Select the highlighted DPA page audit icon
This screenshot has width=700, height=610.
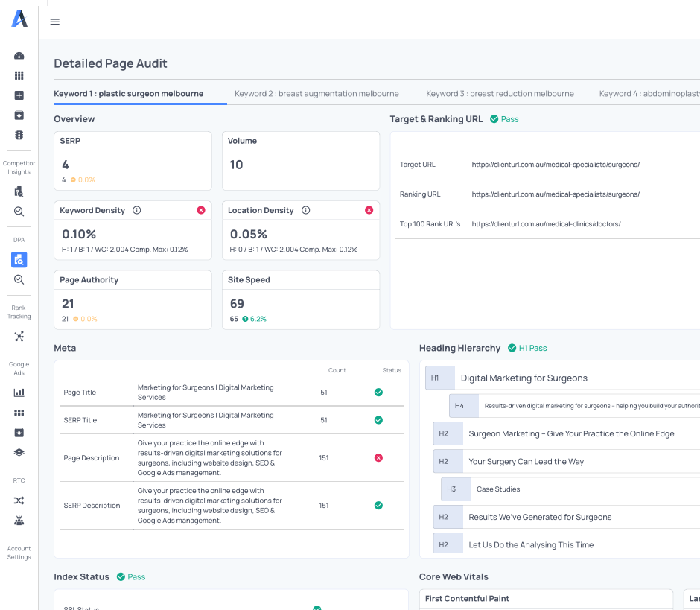click(x=19, y=259)
